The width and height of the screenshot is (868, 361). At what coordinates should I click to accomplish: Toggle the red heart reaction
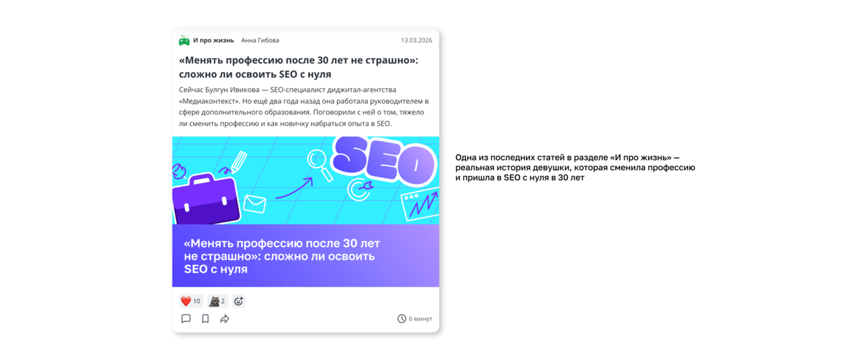(x=190, y=301)
